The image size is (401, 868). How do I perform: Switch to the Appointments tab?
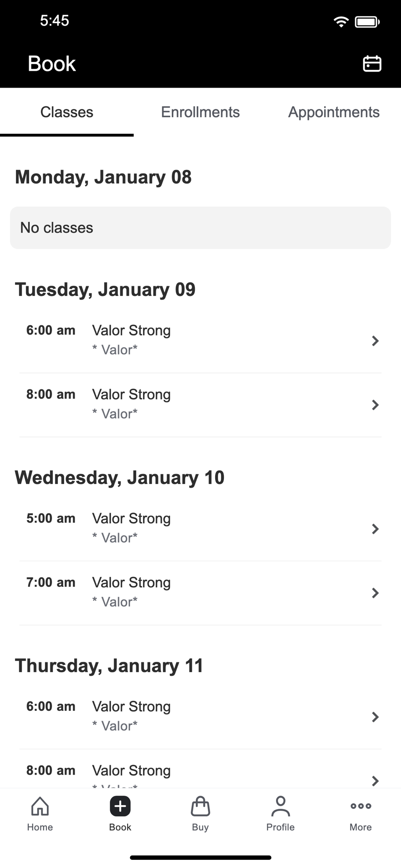[334, 112]
